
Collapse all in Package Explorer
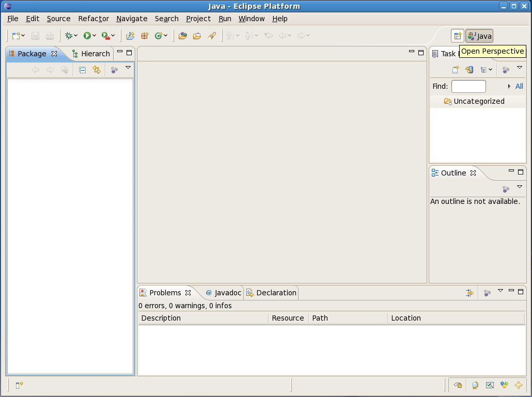tap(82, 70)
